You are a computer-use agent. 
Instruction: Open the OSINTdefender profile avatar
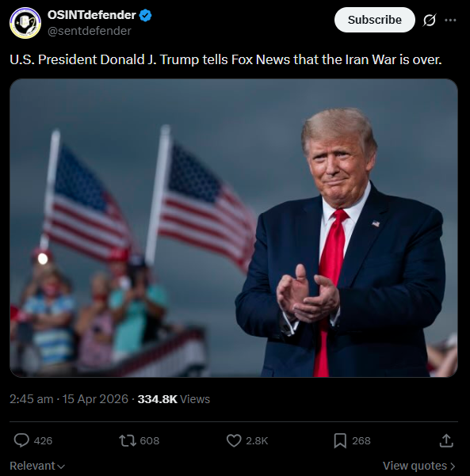click(x=25, y=23)
